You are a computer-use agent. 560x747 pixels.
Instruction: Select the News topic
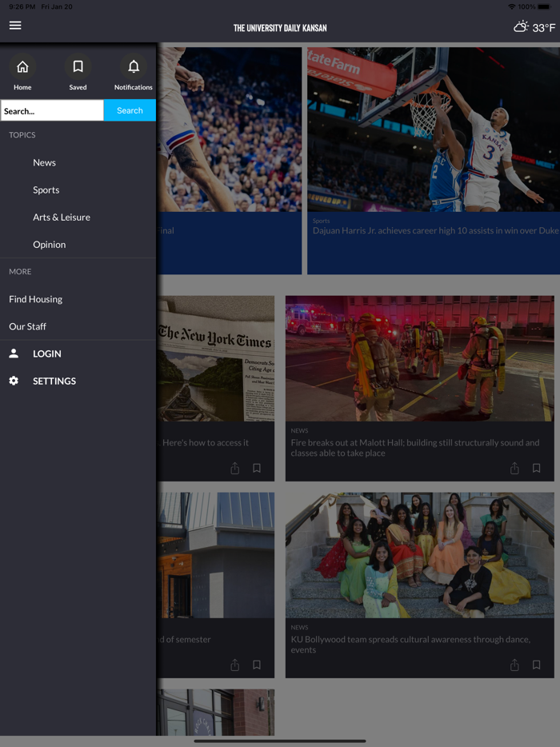click(44, 162)
